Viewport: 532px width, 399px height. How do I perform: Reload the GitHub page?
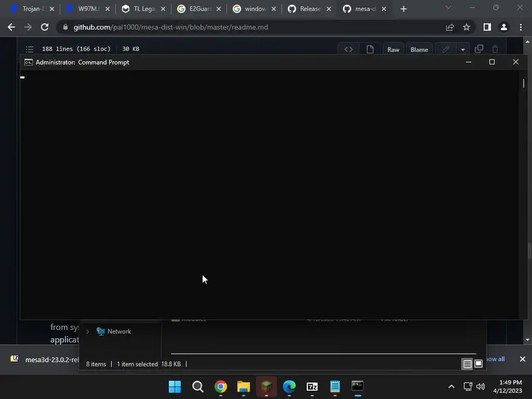pos(45,27)
